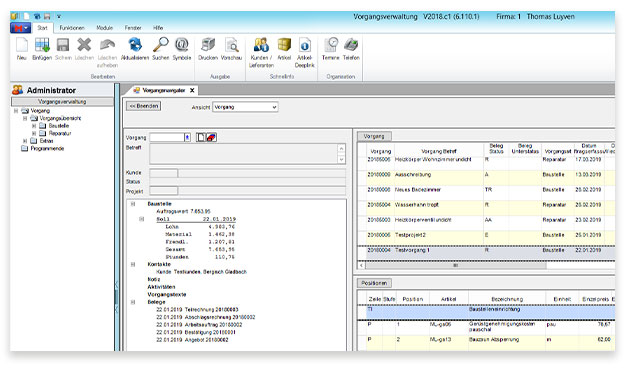Collapse the Kontakte section
The height and width of the screenshot is (374, 625).
133,264
